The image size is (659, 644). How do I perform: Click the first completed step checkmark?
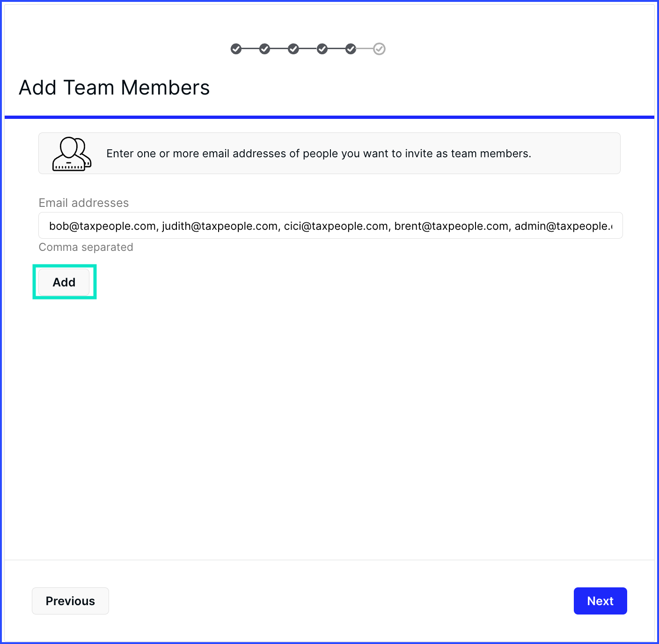[x=236, y=49]
